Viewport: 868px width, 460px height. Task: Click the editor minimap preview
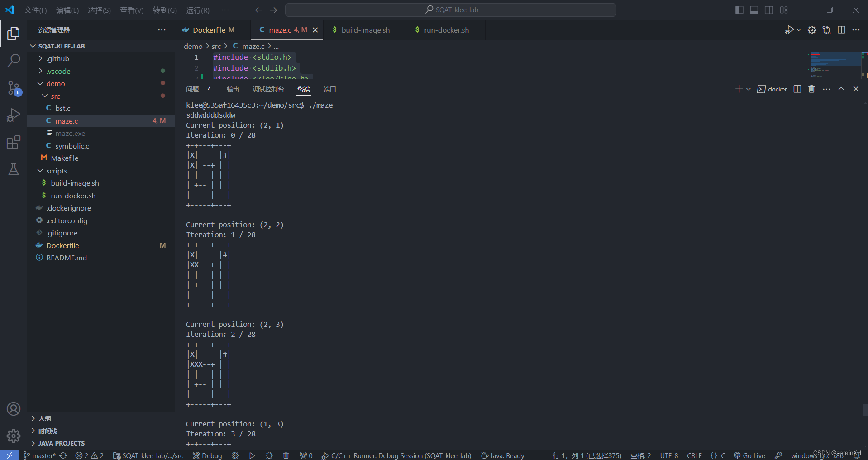coord(835,65)
